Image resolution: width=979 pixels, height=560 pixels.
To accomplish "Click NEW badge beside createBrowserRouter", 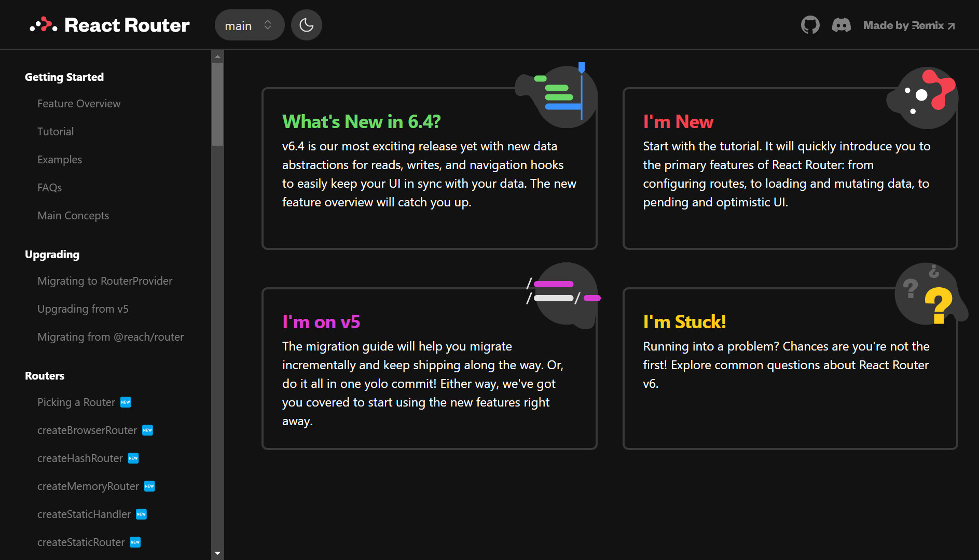I will tap(147, 430).
